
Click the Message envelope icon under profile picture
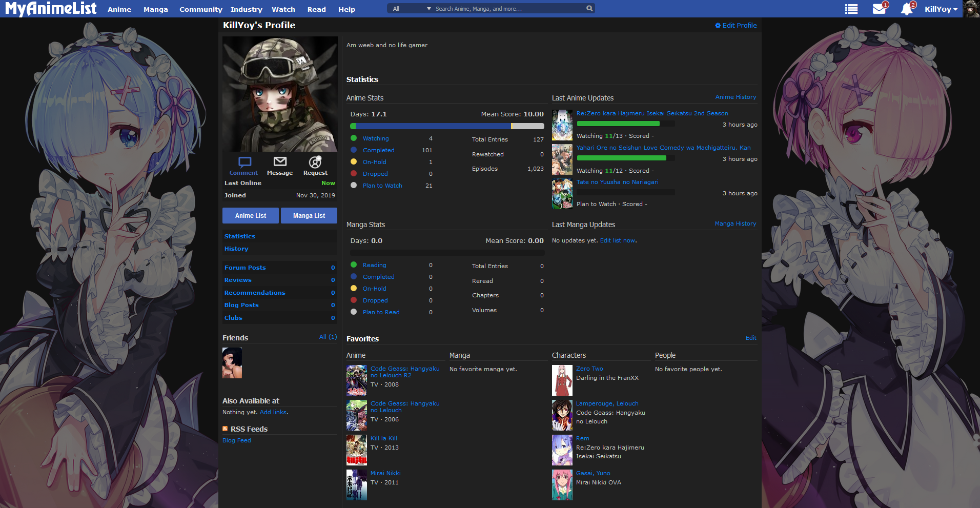pos(280,162)
